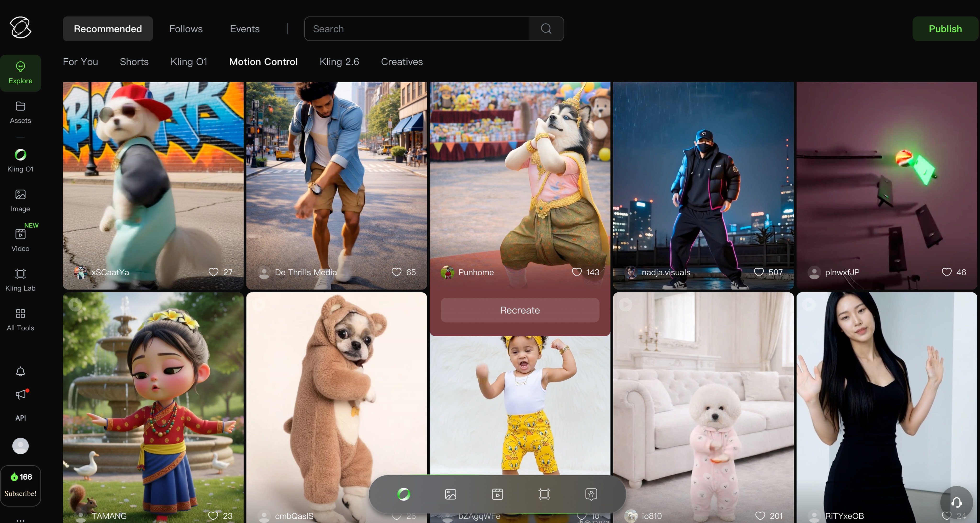
Task: Open notifications via the bell icon
Action: pyautogui.click(x=20, y=371)
